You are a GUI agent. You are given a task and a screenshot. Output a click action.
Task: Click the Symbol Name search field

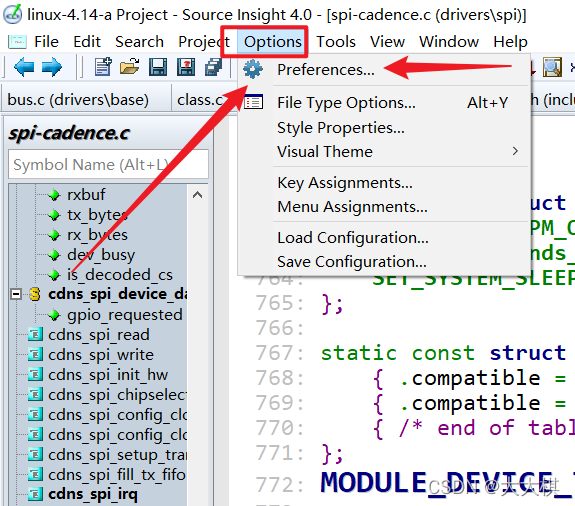(x=109, y=164)
